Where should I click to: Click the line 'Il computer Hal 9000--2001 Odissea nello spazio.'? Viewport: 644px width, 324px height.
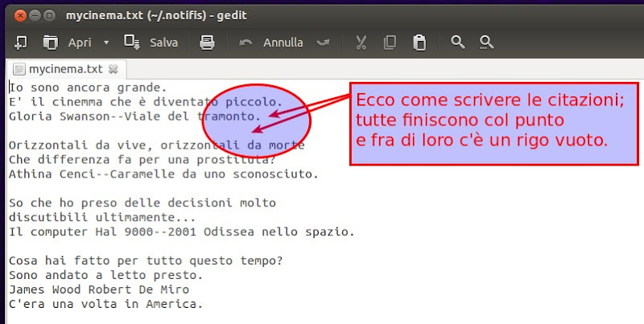tap(182, 232)
